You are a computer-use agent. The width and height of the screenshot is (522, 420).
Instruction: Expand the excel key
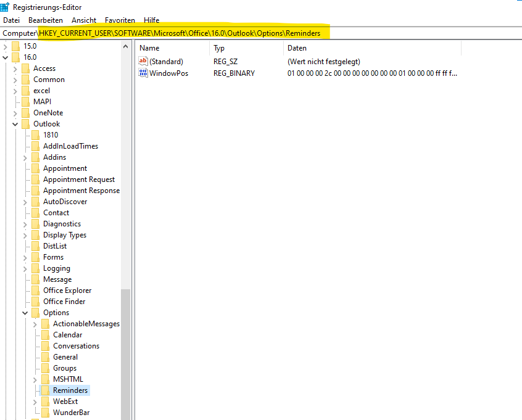click(x=15, y=91)
